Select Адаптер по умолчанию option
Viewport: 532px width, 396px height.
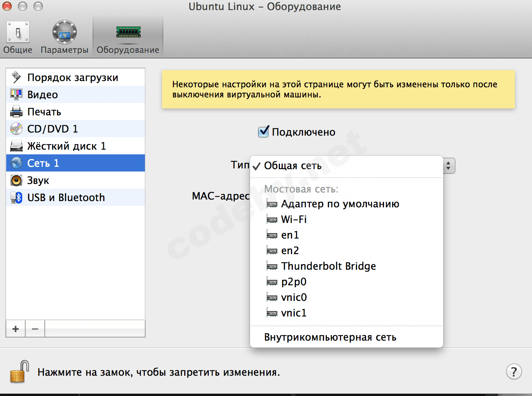(340, 204)
